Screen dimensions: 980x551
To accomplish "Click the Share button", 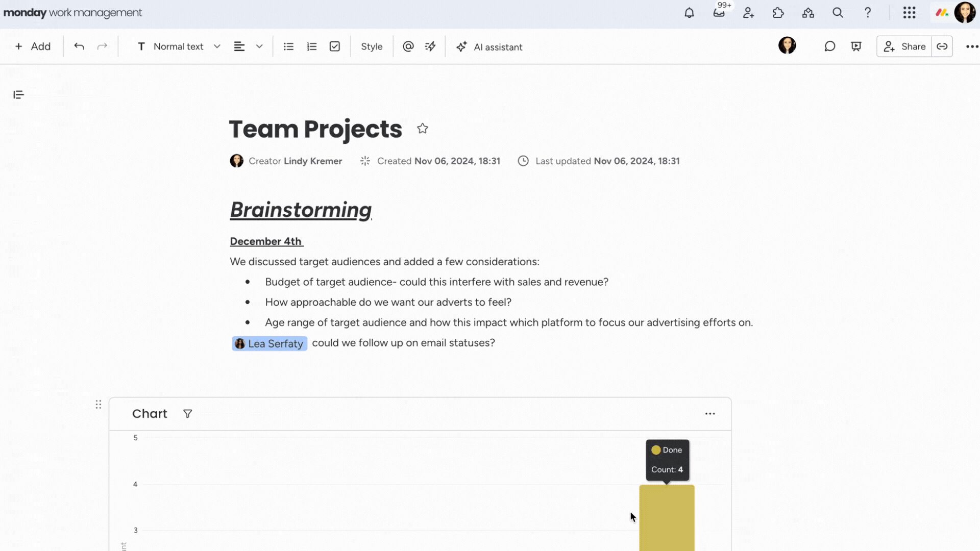I will 904,46.
